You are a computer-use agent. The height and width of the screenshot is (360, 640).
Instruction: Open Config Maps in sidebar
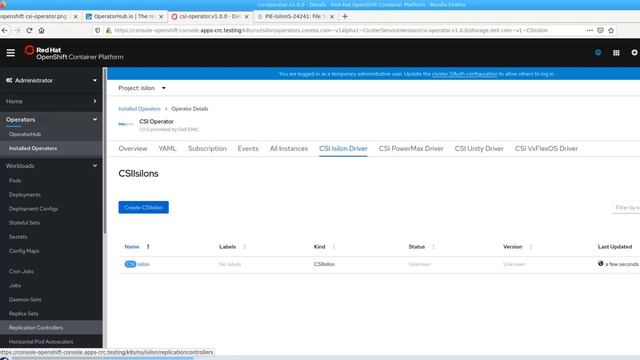pos(24,251)
